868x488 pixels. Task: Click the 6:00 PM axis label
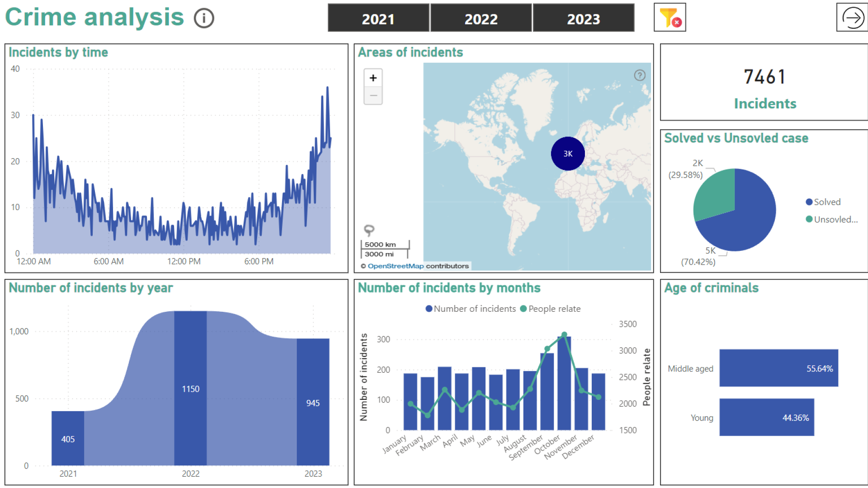(259, 262)
